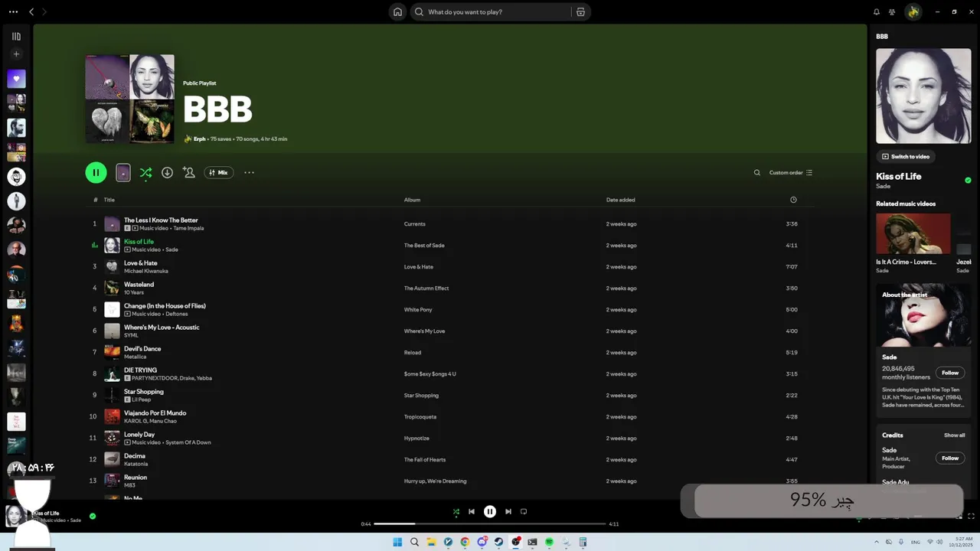Viewport: 980px width, 551px height.
Task: Open Windows taskbar search
Action: (414, 542)
